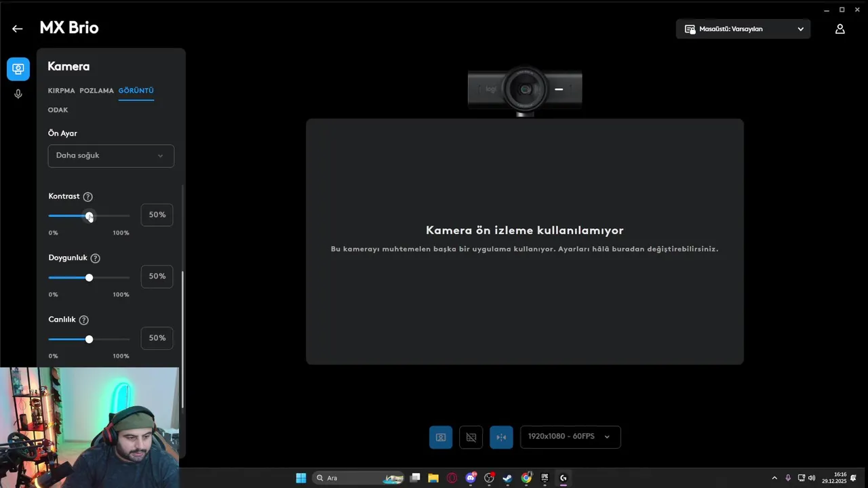Image resolution: width=868 pixels, height=488 pixels.
Task: Click the Ara taskbar search box
Action: point(359,478)
